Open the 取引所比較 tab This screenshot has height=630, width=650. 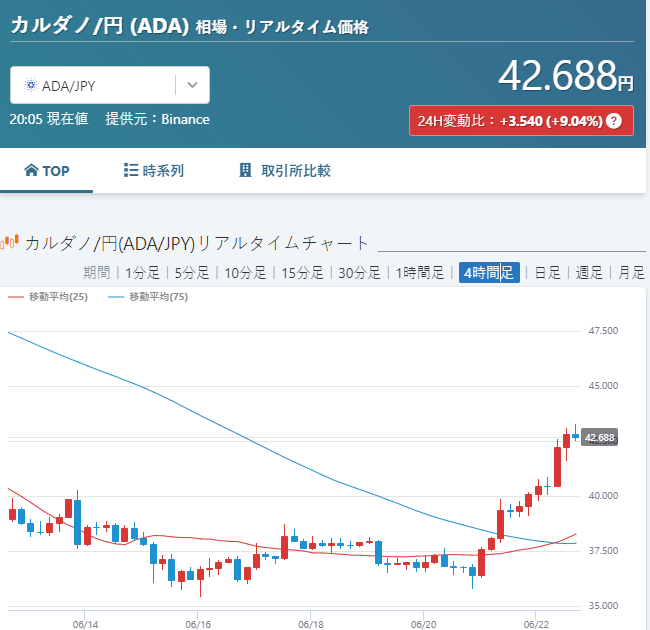pos(285,171)
